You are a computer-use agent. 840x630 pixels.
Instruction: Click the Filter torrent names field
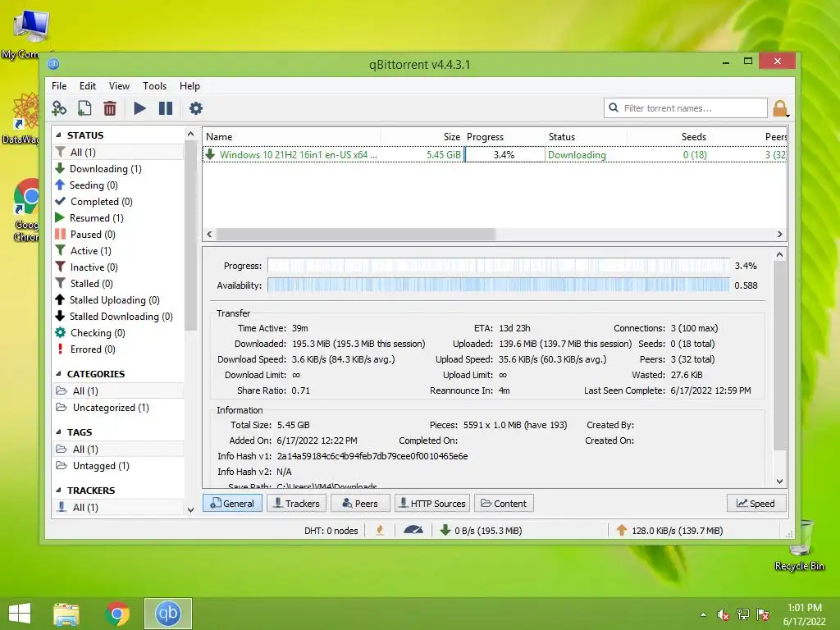click(685, 107)
